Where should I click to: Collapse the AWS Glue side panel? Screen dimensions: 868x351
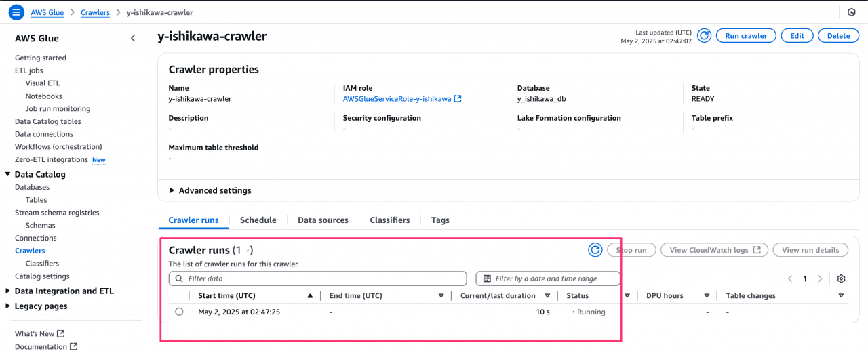(133, 39)
